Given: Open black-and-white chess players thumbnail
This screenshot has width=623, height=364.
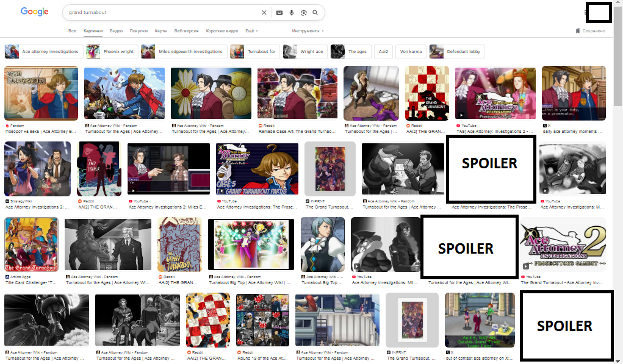Looking at the screenshot, I should point(403,169).
